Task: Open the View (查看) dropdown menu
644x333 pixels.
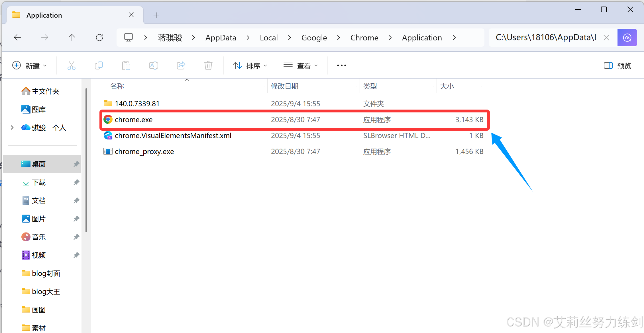Action: click(301, 66)
